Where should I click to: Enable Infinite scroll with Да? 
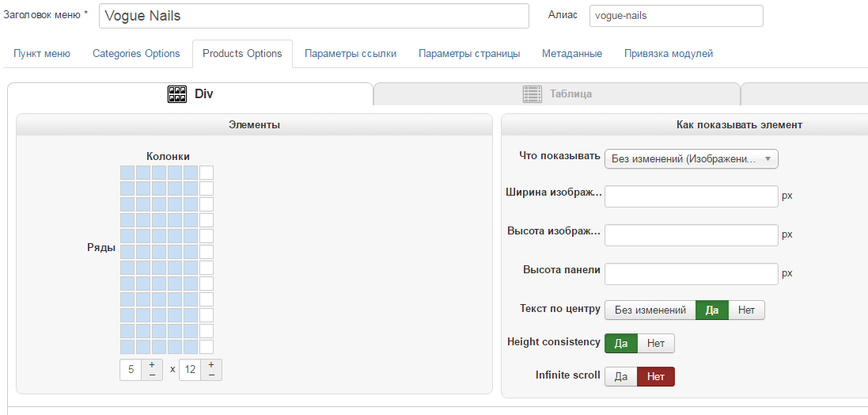(x=621, y=376)
